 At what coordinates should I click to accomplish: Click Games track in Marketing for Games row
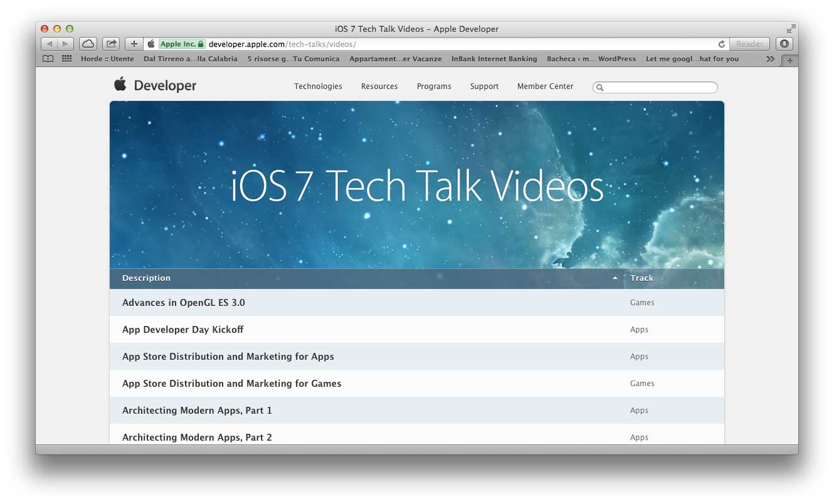click(642, 384)
